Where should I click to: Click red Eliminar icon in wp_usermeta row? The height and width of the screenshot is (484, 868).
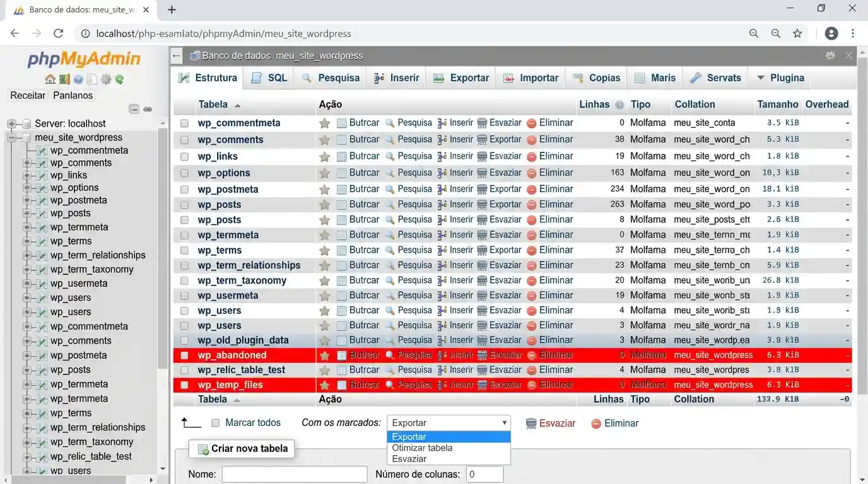532,296
